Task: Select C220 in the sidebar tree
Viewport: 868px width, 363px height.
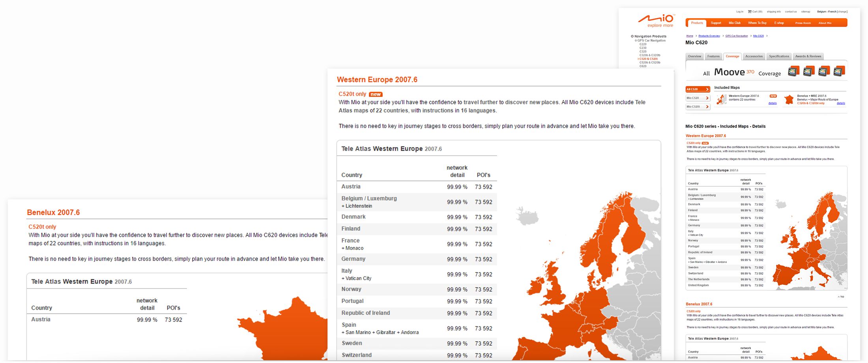Action: (x=643, y=44)
